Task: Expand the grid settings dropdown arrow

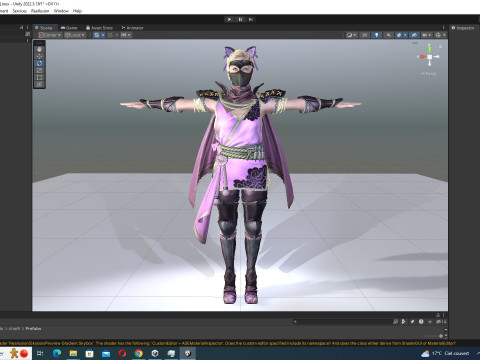Action: tap(103, 35)
